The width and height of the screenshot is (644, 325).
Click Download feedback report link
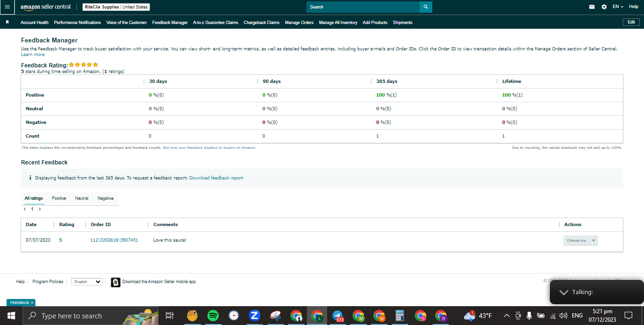coord(216,178)
